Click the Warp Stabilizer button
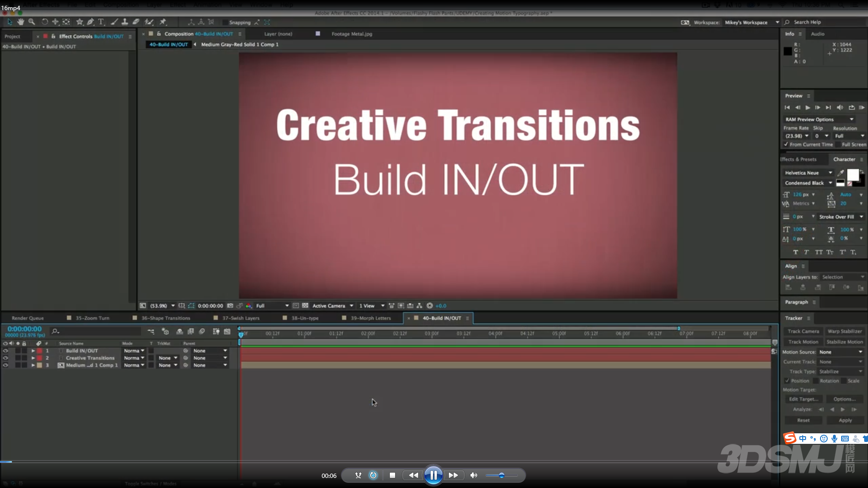The image size is (868, 488). (845, 331)
